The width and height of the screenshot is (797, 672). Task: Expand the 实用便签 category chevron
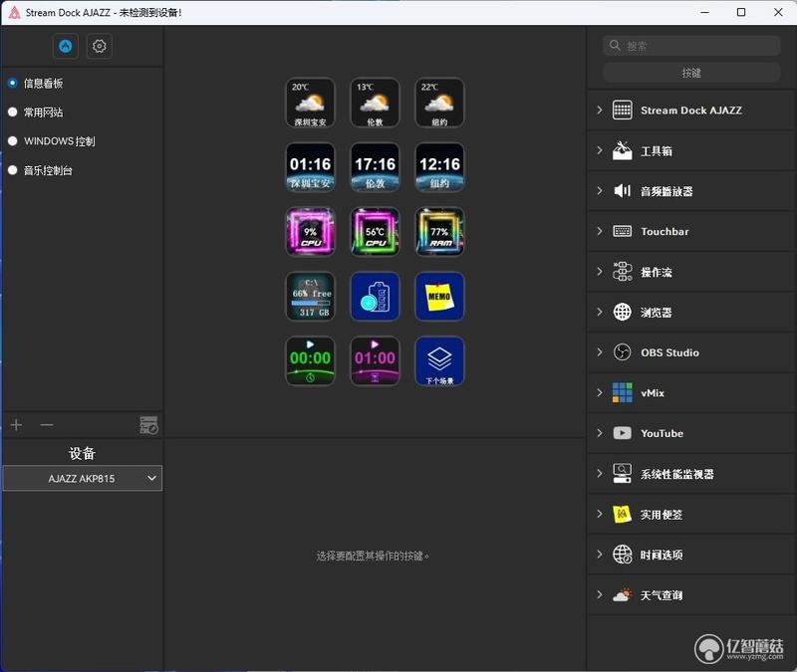click(600, 514)
